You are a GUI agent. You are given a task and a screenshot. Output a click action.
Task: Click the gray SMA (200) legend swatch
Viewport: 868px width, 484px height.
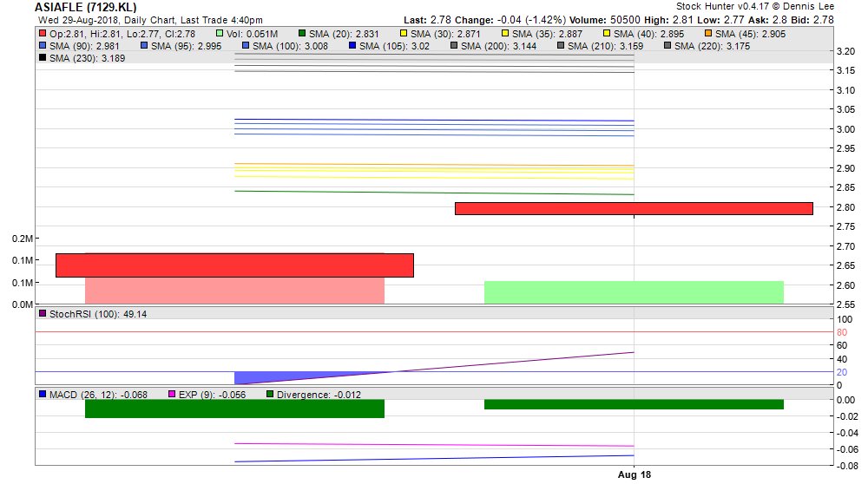(x=454, y=46)
